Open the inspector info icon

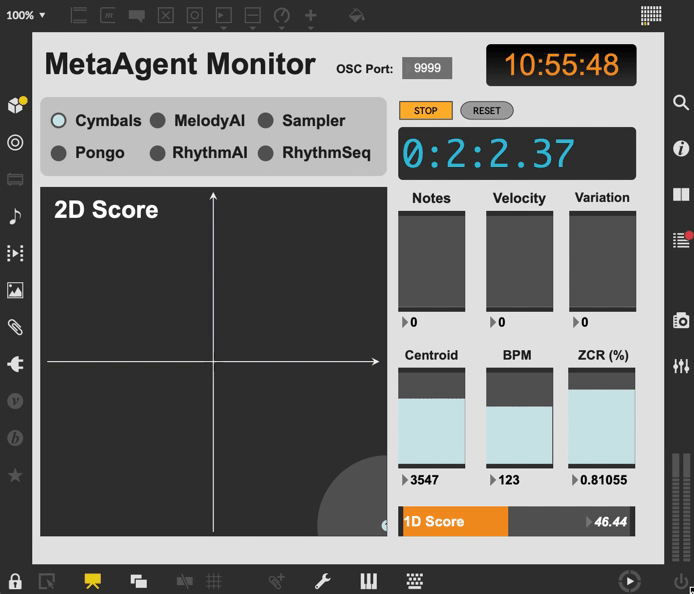[x=681, y=148]
